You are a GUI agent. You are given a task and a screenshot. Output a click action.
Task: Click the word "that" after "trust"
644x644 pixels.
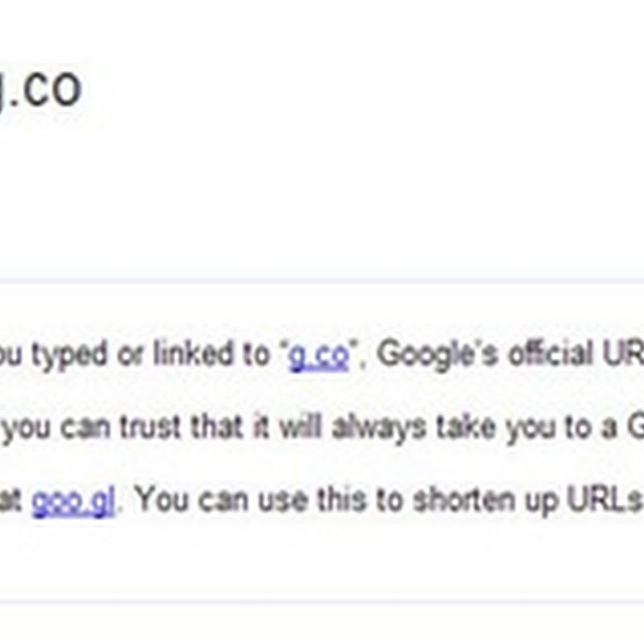[x=217, y=427]
